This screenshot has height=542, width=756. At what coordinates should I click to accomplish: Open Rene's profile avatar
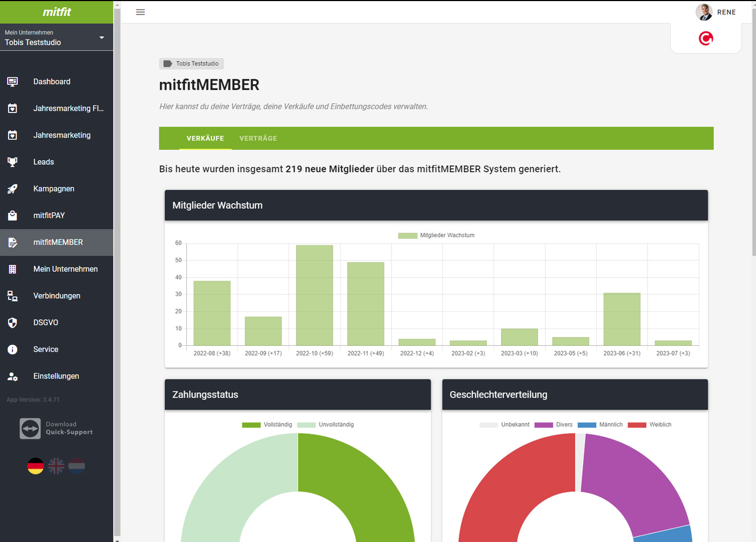[704, 12]
